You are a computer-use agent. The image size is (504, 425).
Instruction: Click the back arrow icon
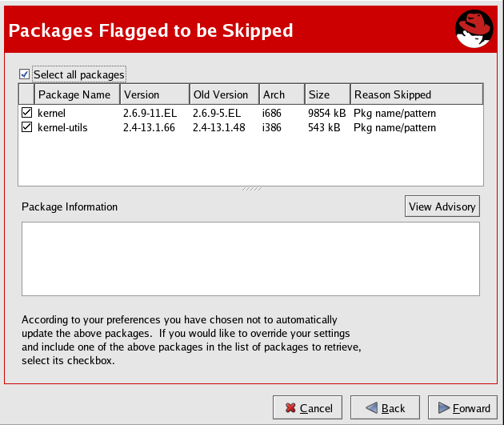click(x=370, y=408)
